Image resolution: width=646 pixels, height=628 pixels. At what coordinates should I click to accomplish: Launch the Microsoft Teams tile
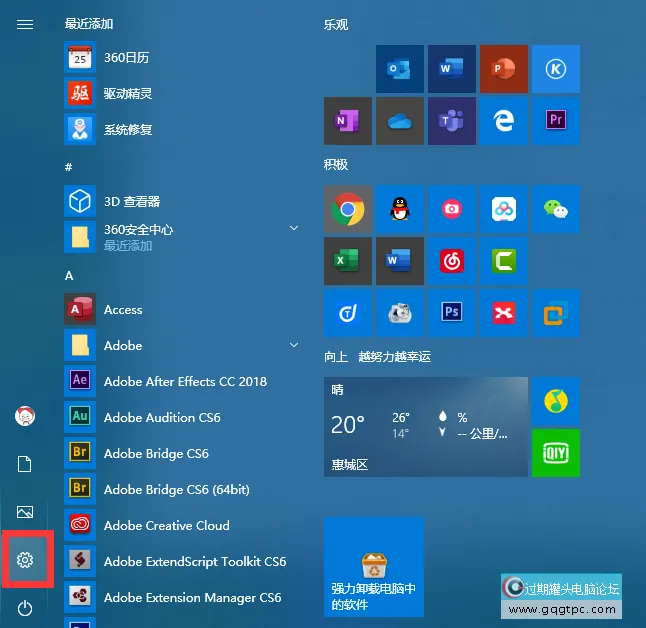pyautogui.click(x=452, y=121)
